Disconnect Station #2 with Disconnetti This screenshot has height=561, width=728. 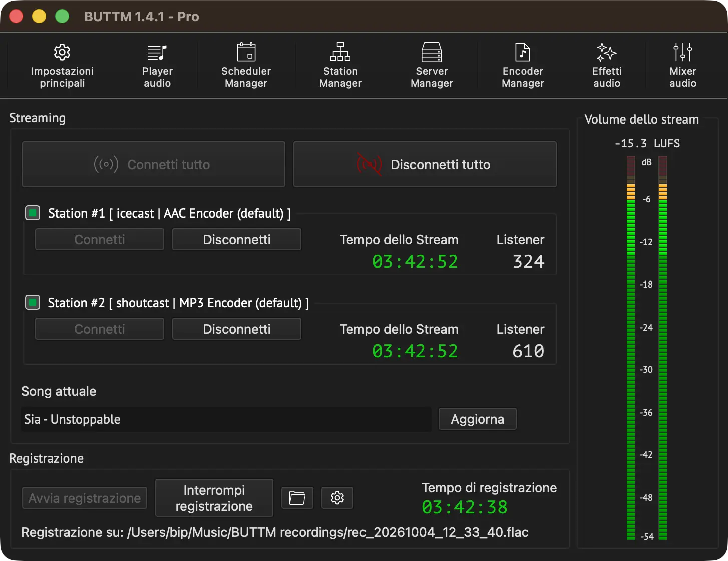pos(237,329)
